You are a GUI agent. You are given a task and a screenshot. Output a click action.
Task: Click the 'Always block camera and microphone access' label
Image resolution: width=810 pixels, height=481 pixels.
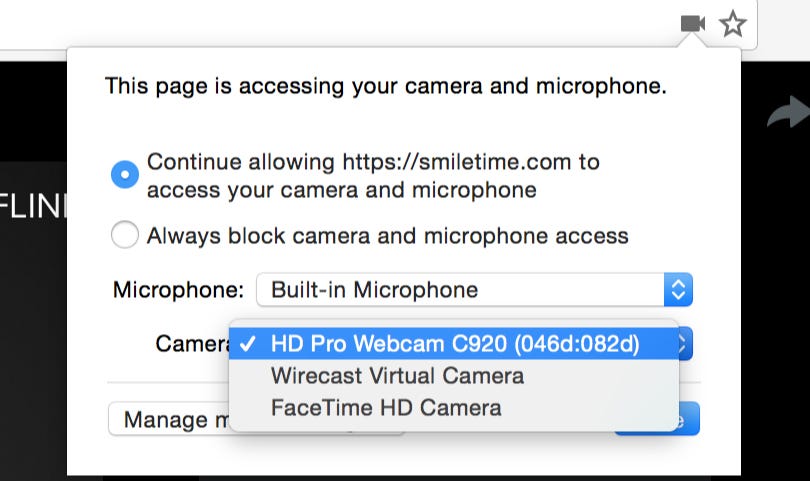coord(387,236)
